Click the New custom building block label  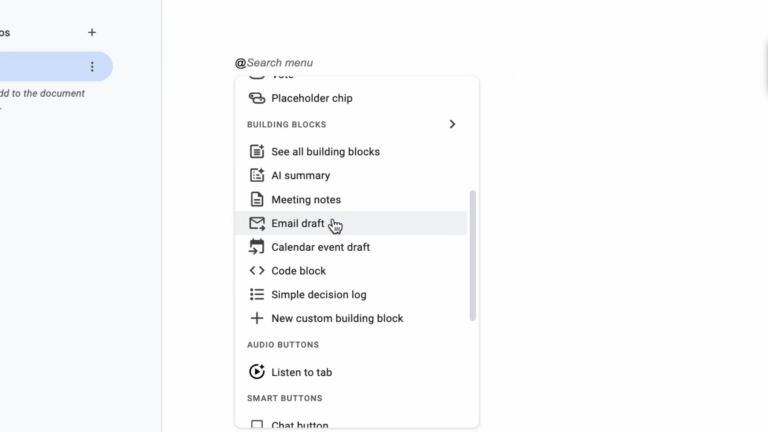point(337,319)
